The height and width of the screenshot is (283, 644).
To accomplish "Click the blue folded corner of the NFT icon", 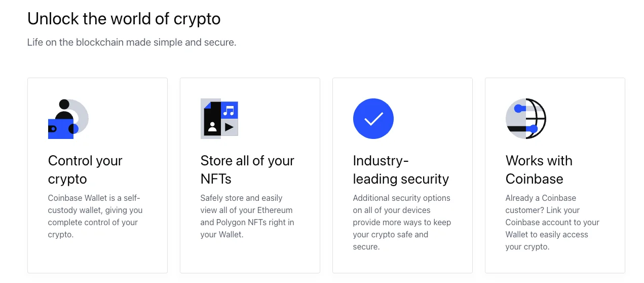I will pos(207,104).
